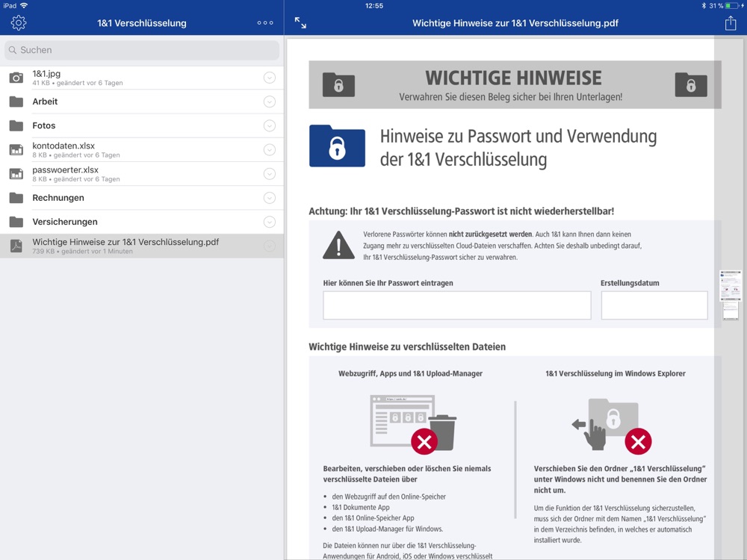Click the Bluetooth status icon
The image size is (747, 560).
[704, 6]
